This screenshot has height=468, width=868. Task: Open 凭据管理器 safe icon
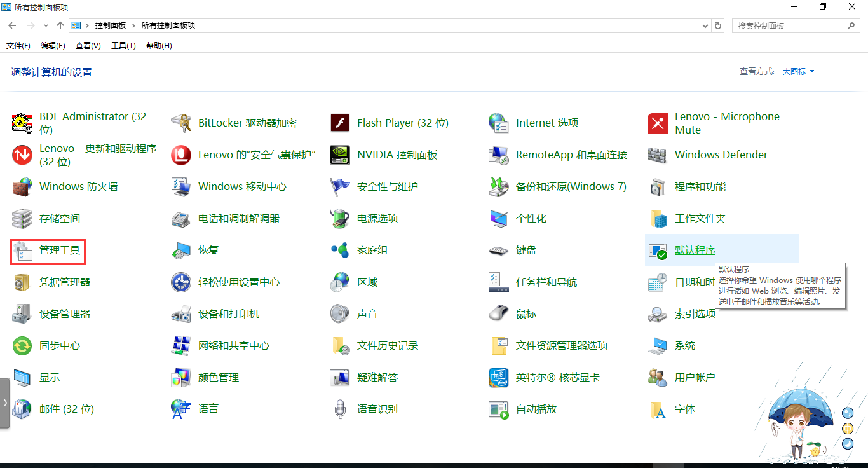pos(22,282)
